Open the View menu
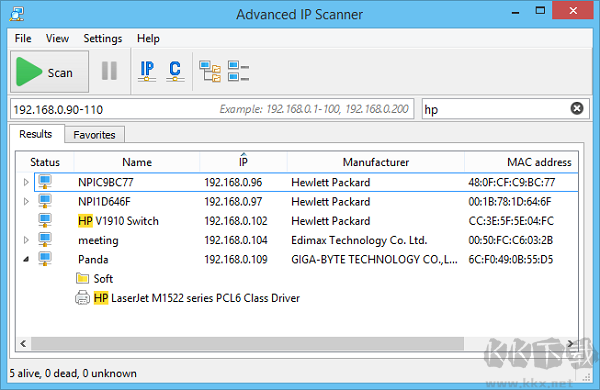The height and width of the screenshot is (390, 600). pos(57,38)
